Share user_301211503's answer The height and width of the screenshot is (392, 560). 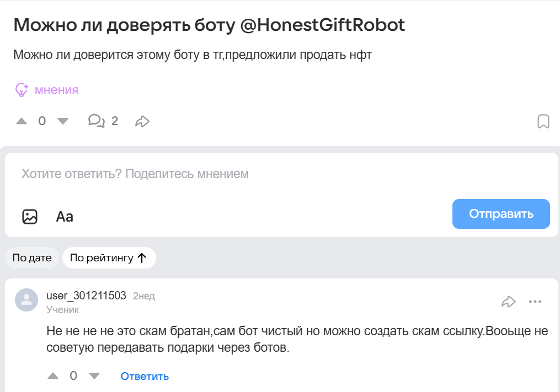[508, 302]
